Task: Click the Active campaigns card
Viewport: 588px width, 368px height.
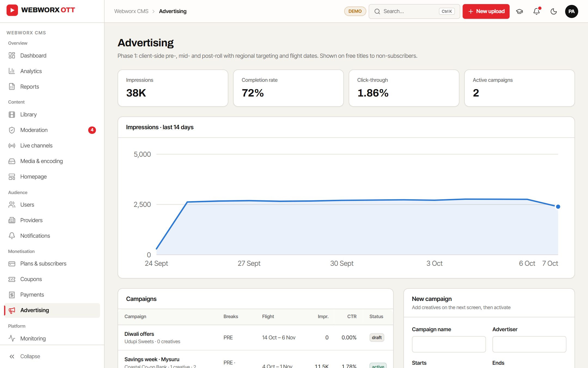Action: (x=519, y=88)
